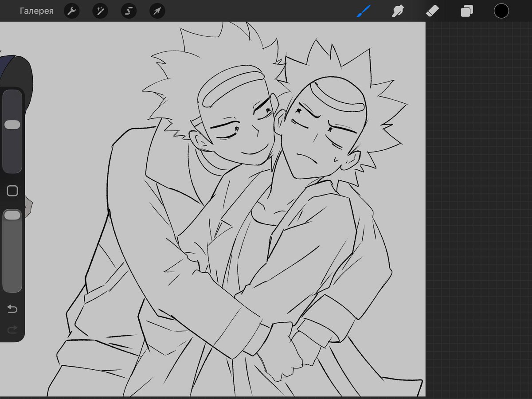Activate the Transform arrow tool
Screen dimensions: 532x399
(157, 11)
